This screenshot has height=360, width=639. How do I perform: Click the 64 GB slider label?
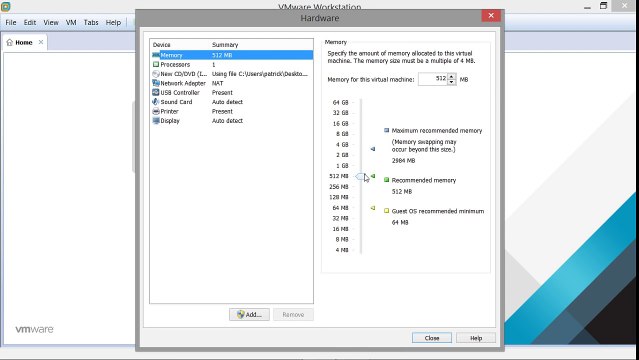click(x=340, y=102)
